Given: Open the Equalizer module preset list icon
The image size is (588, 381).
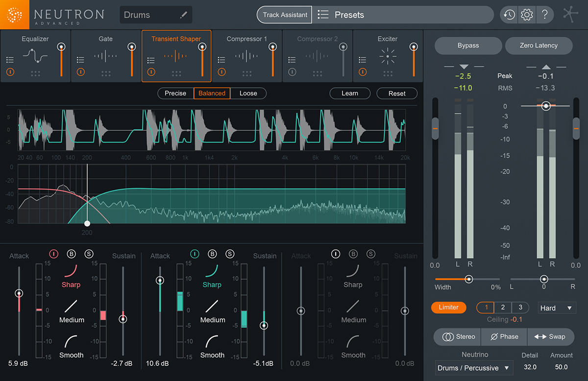Looking at the screenshot, I should [10, 60].
